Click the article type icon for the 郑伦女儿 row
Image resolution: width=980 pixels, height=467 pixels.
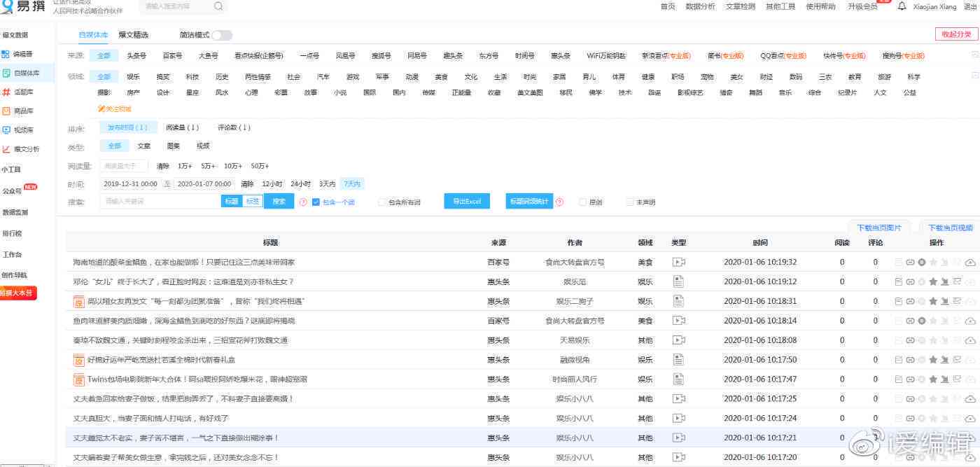[678, 281]
